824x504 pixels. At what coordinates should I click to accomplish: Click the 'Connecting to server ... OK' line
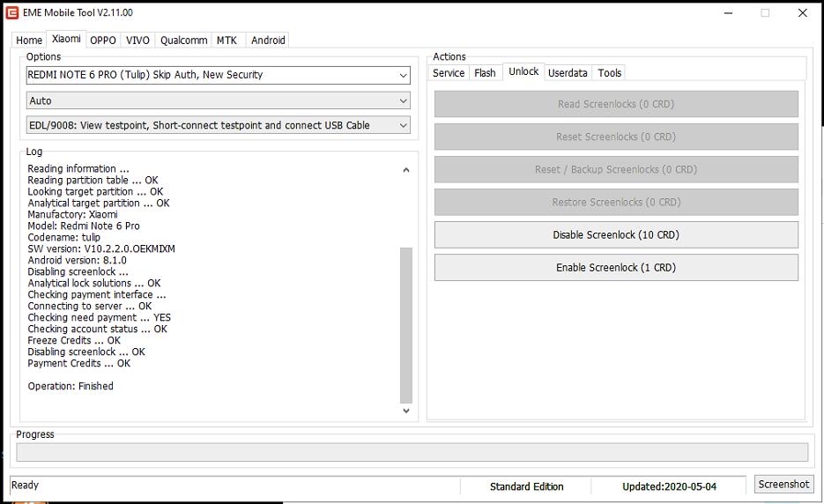point(89,306)
